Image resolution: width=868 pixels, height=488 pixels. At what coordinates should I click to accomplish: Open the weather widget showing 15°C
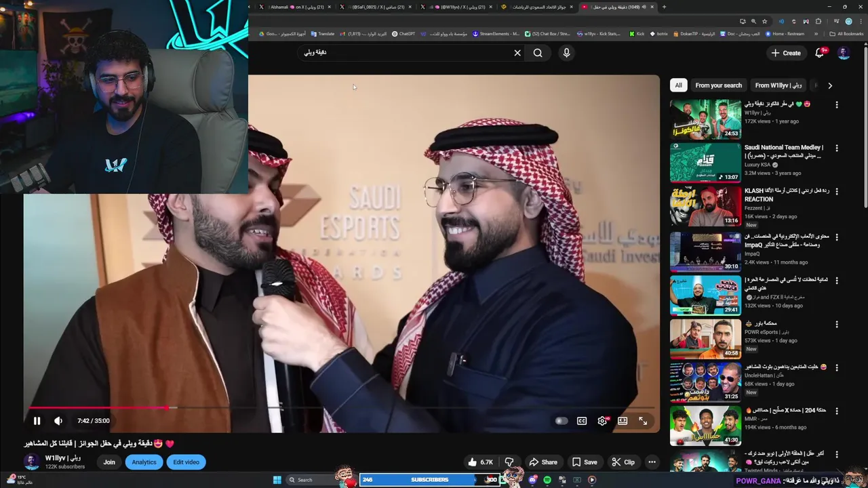19,480
